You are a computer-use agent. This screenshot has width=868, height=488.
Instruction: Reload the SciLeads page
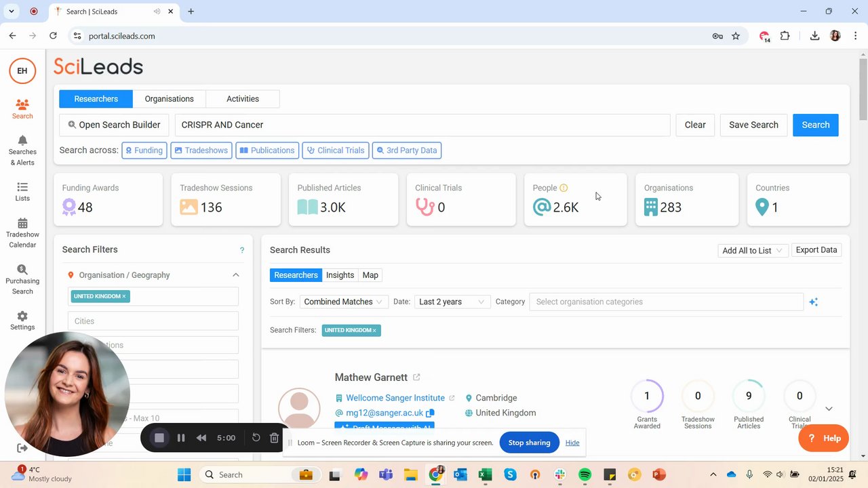53,36
